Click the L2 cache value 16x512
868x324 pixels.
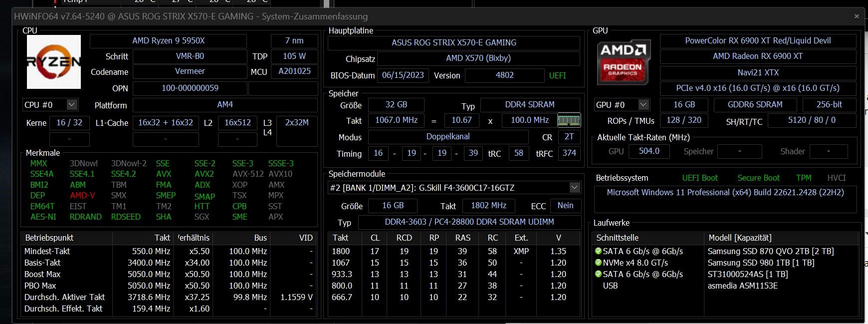click(237, 123)
